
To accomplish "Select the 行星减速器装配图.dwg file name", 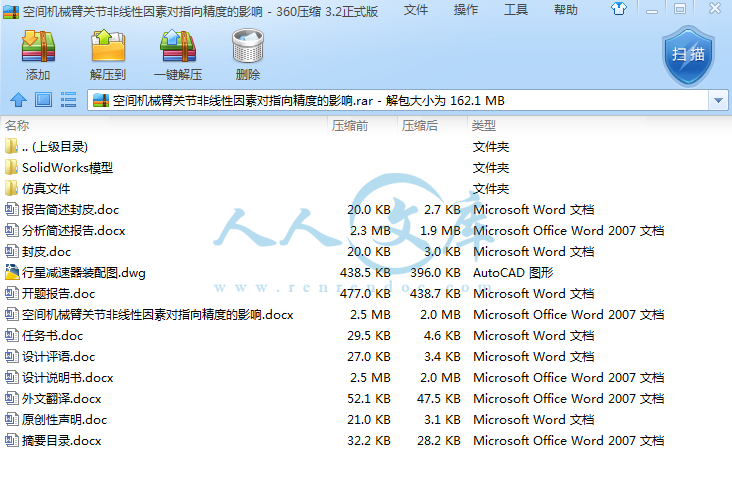I will click(84, 273).
